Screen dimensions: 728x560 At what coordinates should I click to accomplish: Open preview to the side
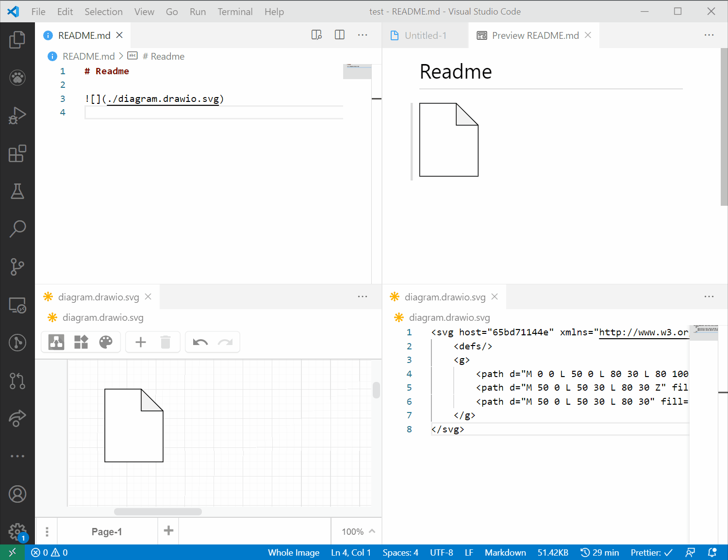pyautogui.click(x=316, y=35)
